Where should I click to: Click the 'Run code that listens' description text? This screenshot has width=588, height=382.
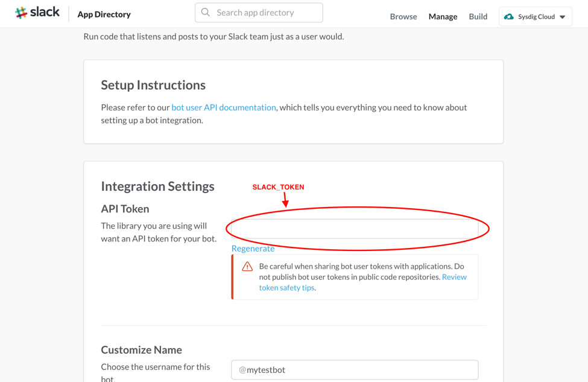[213, 36]
